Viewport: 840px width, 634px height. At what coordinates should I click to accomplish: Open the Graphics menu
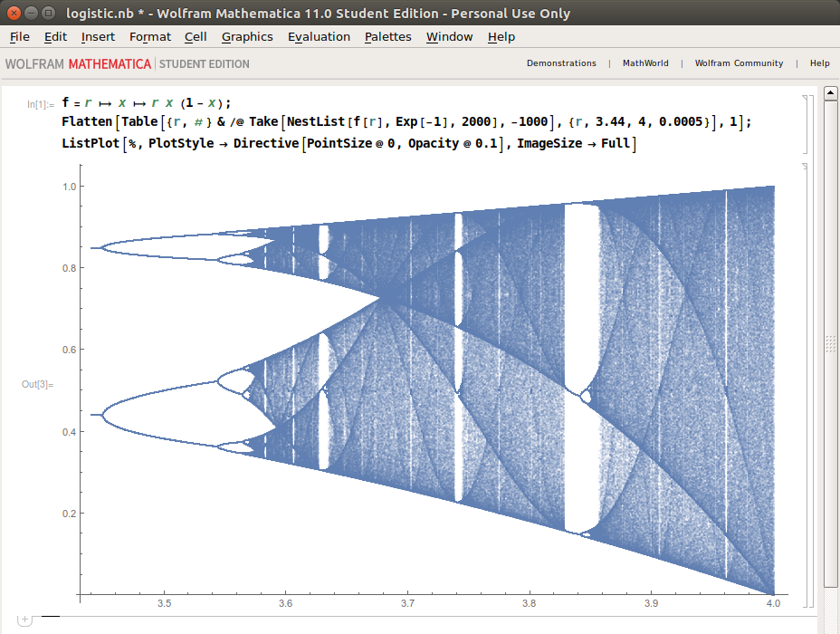247,36
